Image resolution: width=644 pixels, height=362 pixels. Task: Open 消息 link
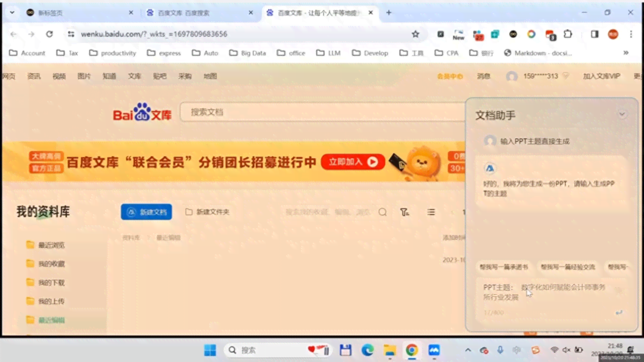click(484, 76)
